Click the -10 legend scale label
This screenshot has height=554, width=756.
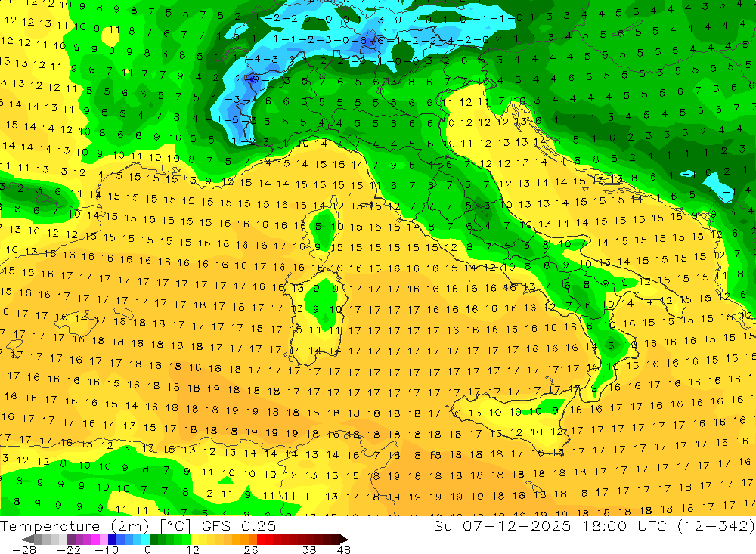pyautogui.click(x=107, y=549)
